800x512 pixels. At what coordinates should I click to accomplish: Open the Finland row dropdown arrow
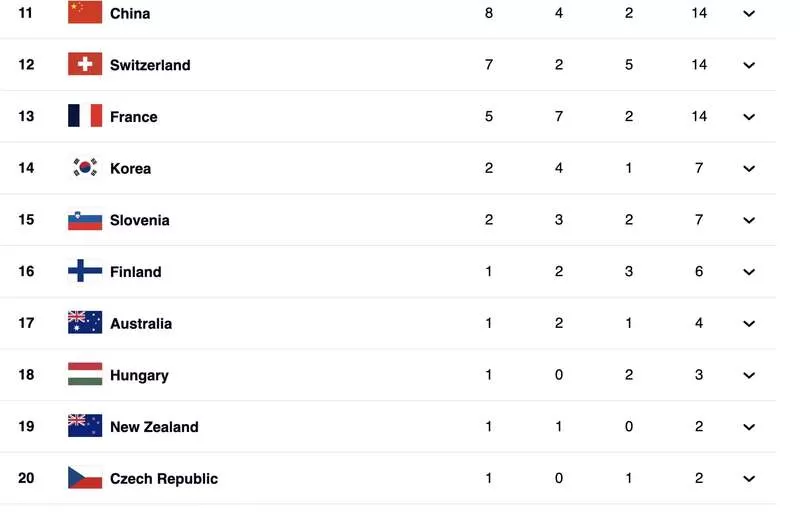[x=748, y=272]
